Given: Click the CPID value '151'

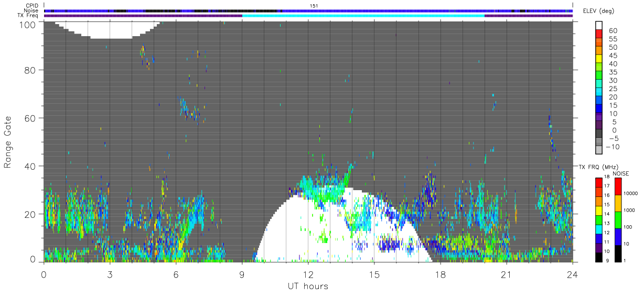Looking at the screenshot, I should (x=314, y=6).
